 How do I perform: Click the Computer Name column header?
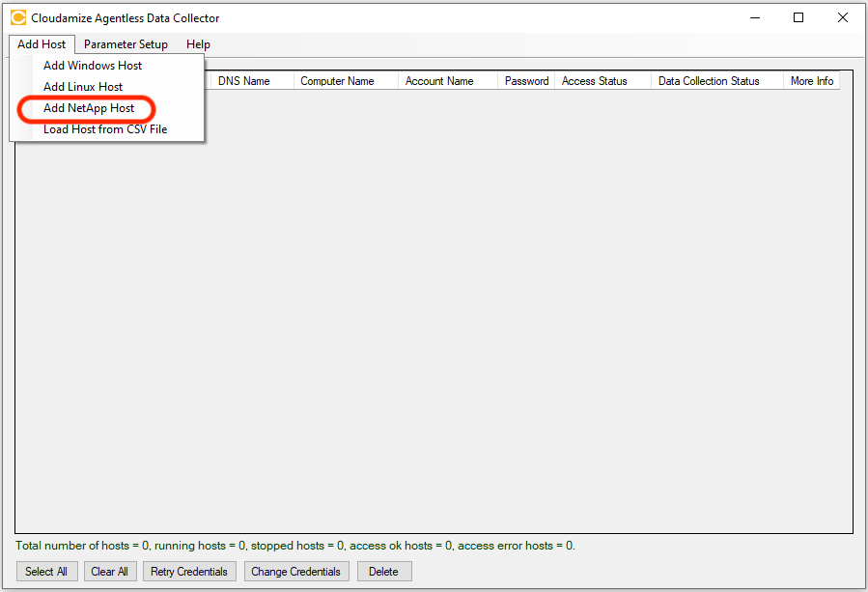[346, 81]
